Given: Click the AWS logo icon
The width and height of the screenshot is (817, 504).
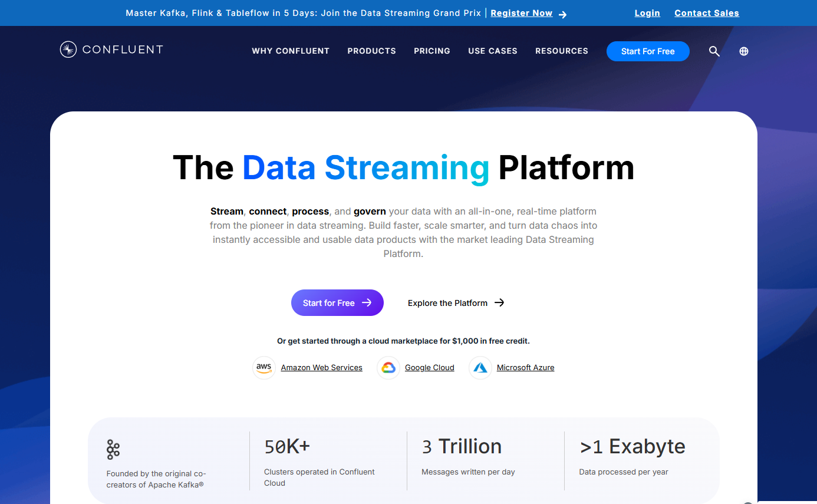Looking at the screenshot, I should coord(264,367).
